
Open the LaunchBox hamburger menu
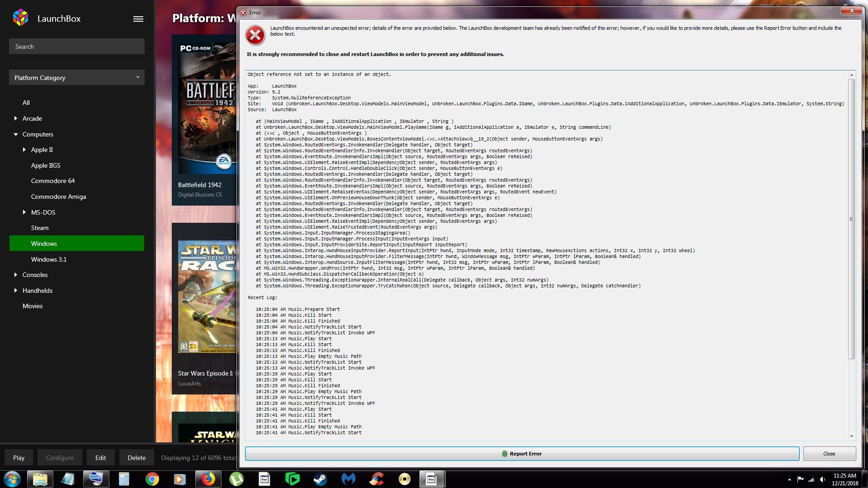[138, 19]
